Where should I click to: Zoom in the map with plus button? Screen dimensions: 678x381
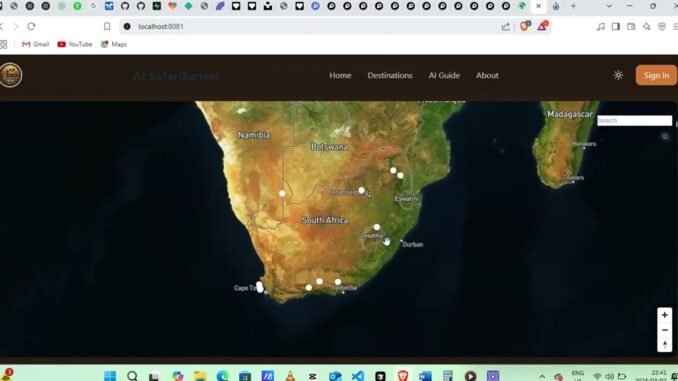665,315
